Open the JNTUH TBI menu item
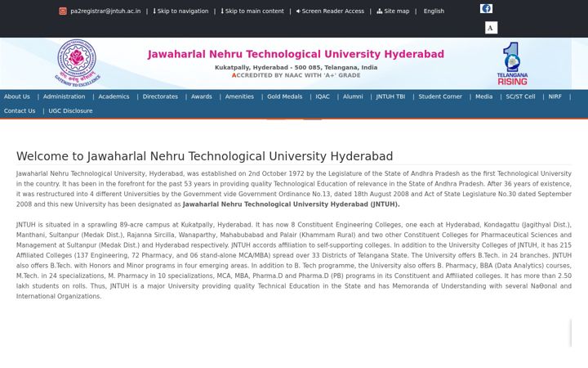The height and width of the screenshot is (368, 588). (x=390, y=96)
